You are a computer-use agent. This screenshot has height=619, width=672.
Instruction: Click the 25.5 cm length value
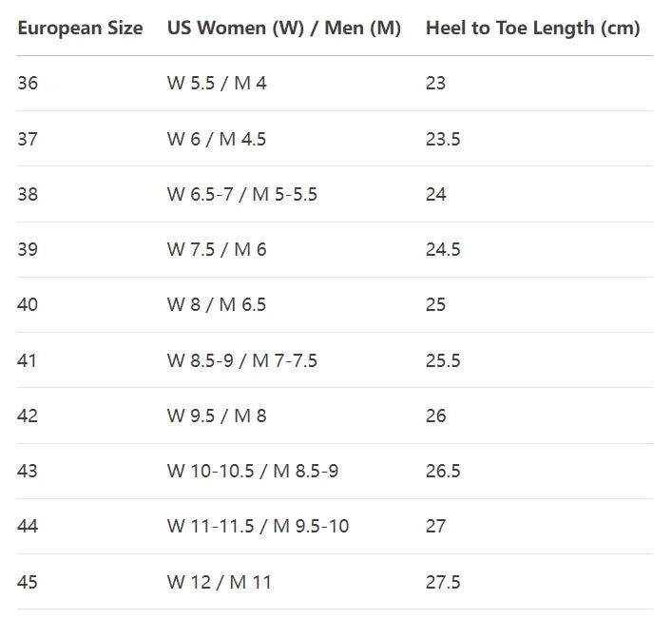443,360
